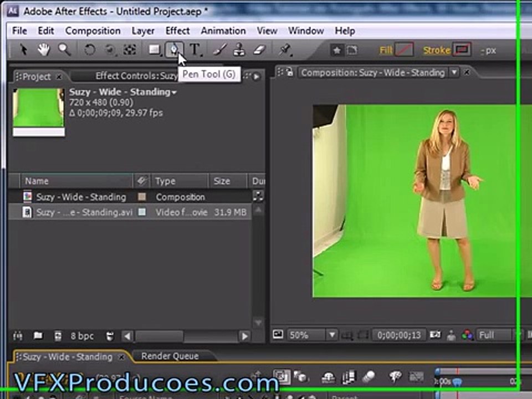The image size is (532, 399).
Task: Select the Rotation tool
Action: pyautogui.click(x=90, y=50)
